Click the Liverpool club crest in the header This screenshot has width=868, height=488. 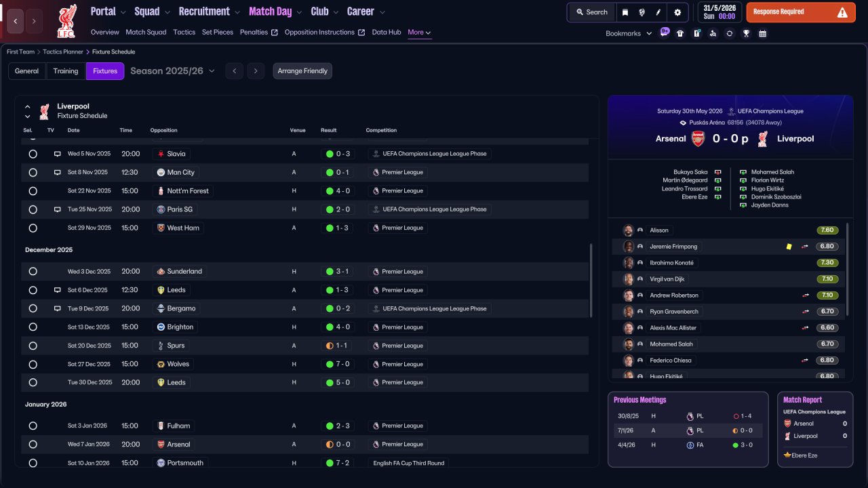point(67,20)
